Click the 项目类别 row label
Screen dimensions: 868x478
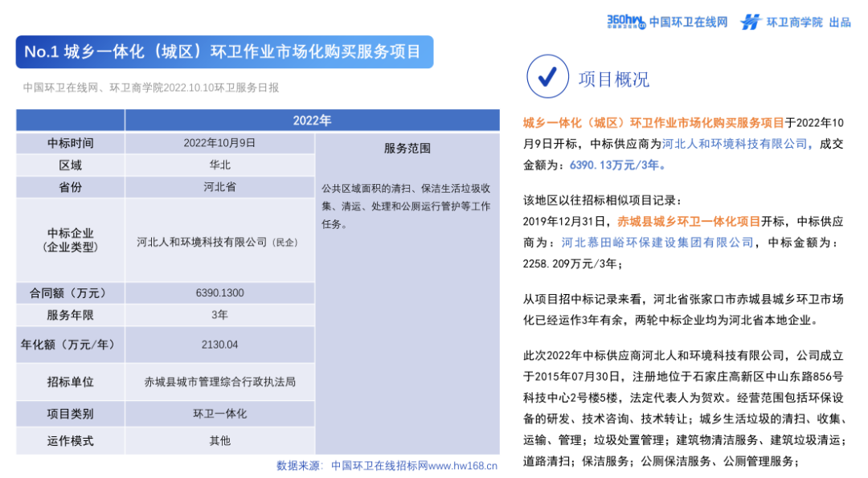pos(70,414)
